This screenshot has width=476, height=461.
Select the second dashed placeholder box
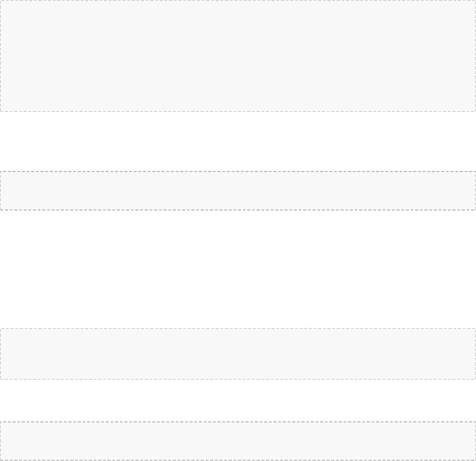click(x=238, y=191)
